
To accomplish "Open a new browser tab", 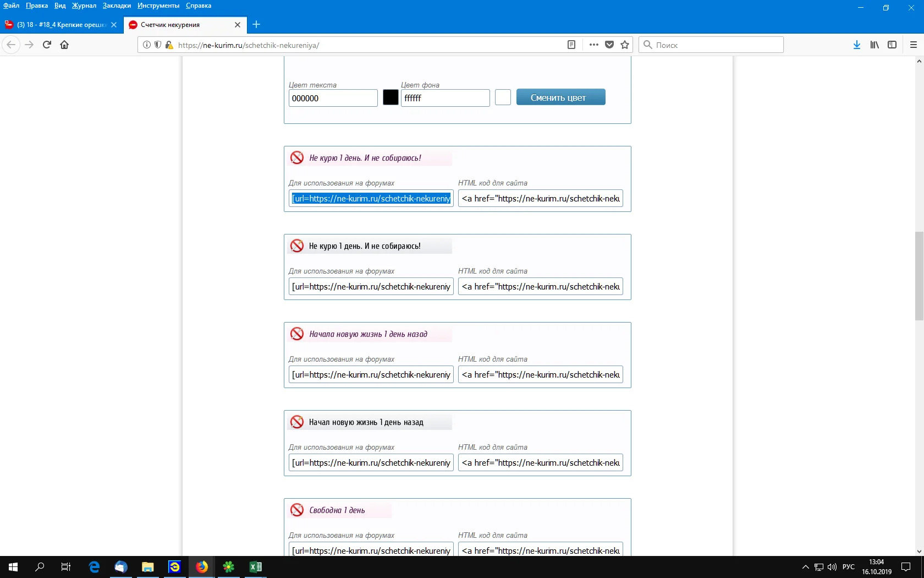I will click(x=256, y=24).
